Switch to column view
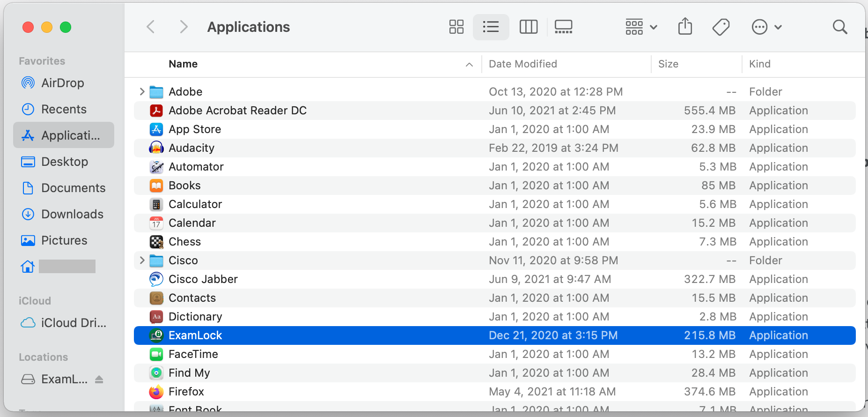Image resolution: width=868 pixels, height=417 pixels. [529, 27]
